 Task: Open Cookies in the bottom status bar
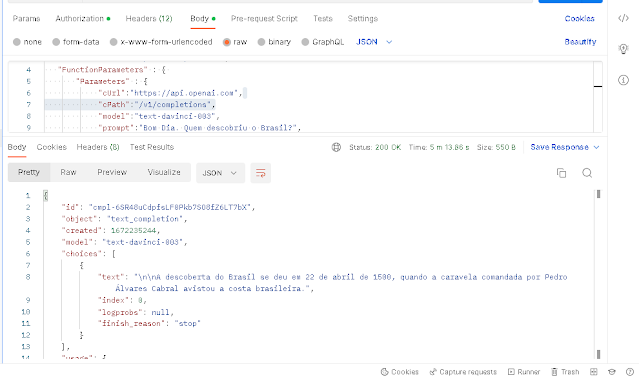[x=399, y=372]
